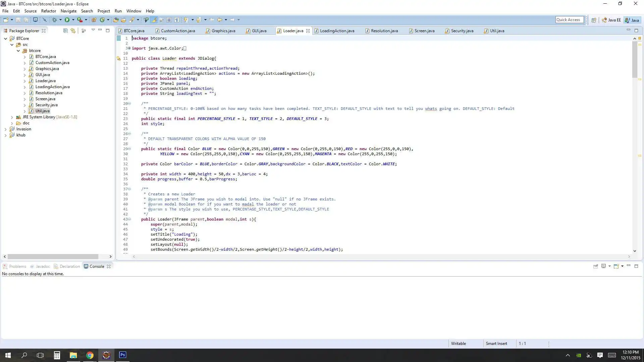Open the Window menu

(133, 11)
